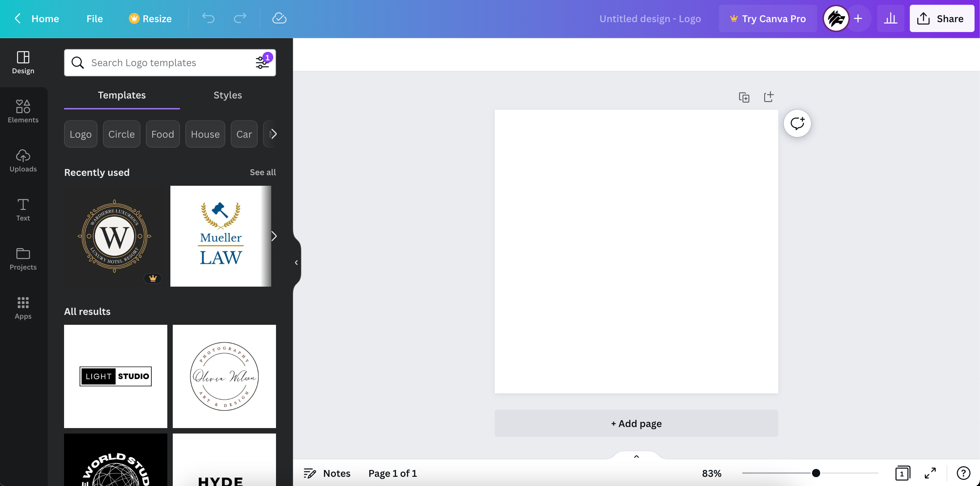Click the Share button

pos(941,18)
